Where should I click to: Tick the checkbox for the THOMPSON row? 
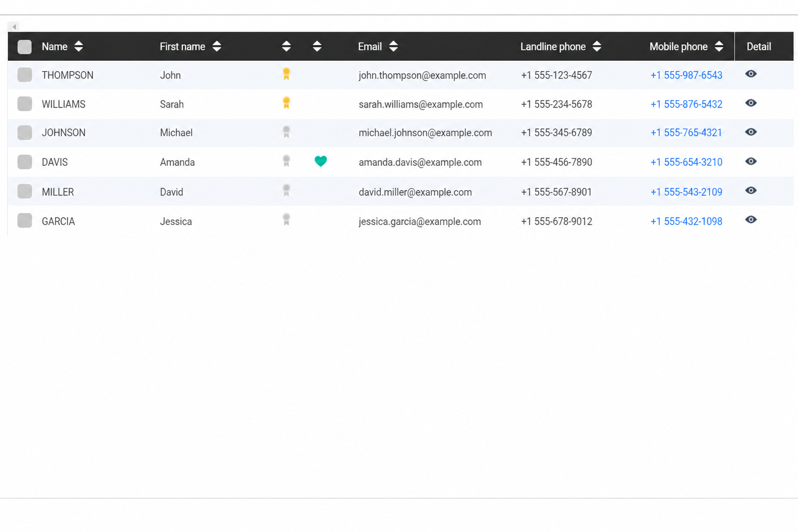click(24, 75)
